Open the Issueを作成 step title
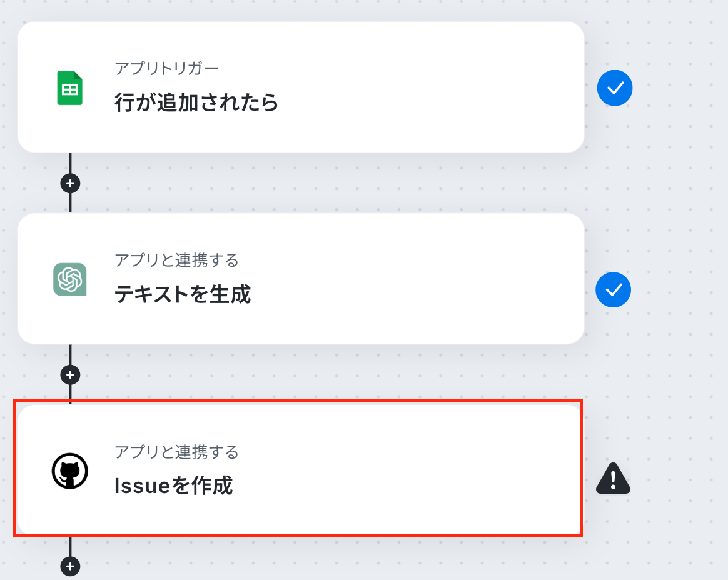The image size is (728, 580). 173,486
